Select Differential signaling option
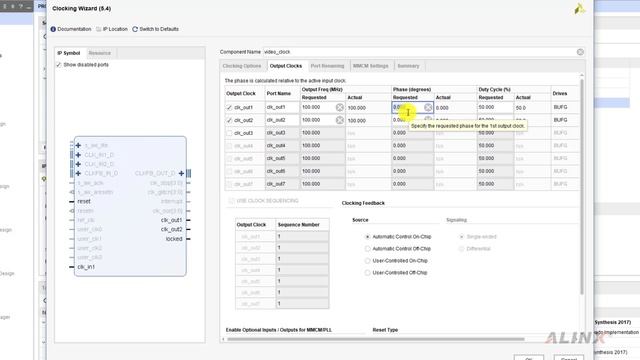This screenshot has width=640, height=360. click(462, 249)
